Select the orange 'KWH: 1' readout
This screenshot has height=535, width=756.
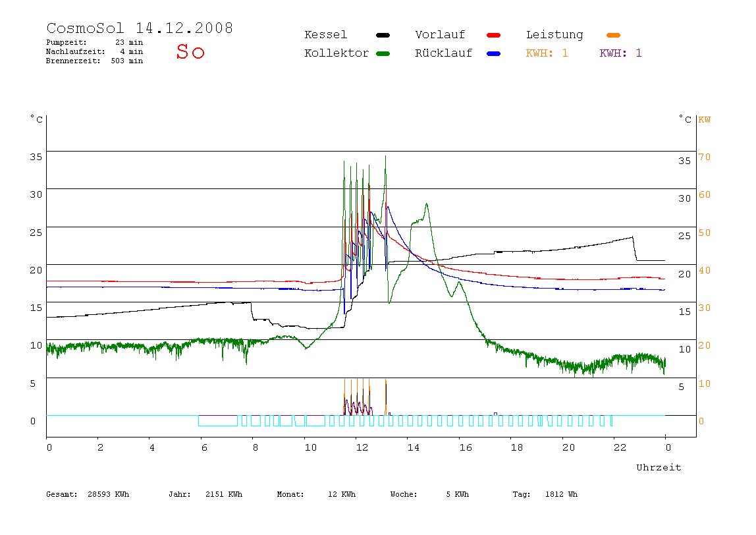tap(547, 53)
